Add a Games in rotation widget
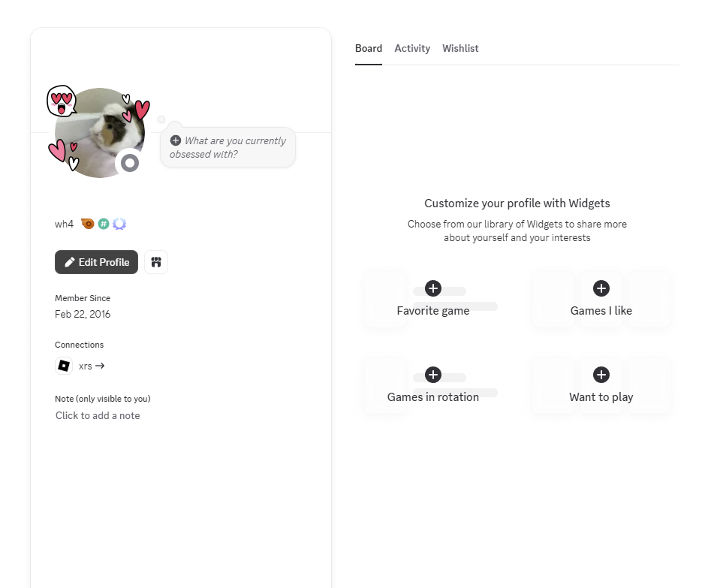This screenshot has height=588, width=711. (x=433, y=375)
